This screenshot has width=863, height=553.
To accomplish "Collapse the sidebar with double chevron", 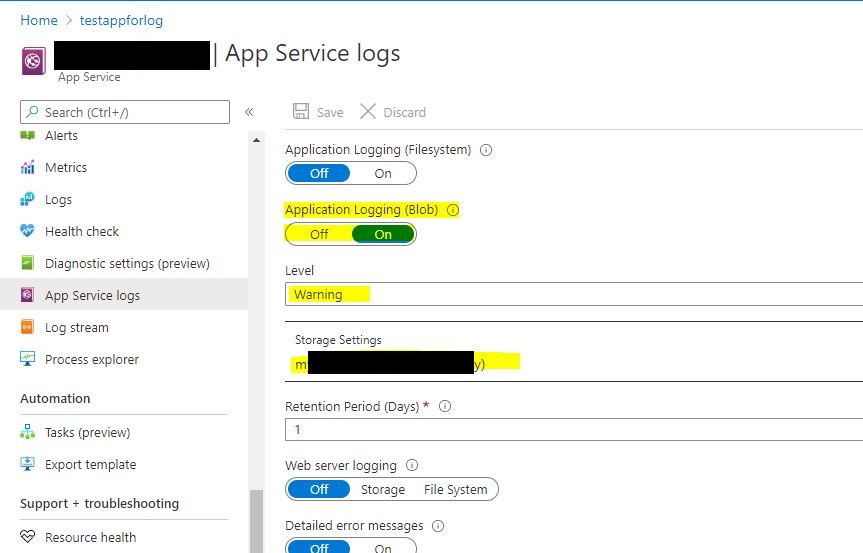I will tap(249, 112).
